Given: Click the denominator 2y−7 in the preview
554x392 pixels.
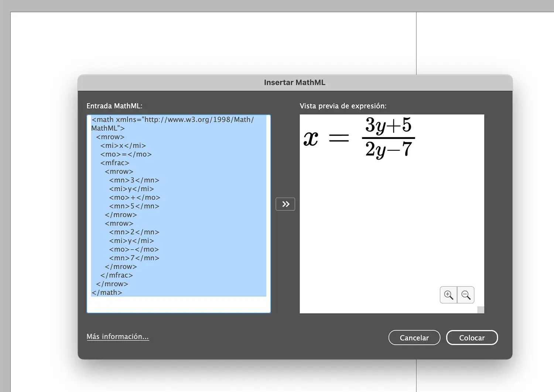Looking at the screenshot, I should coord(388,150).
